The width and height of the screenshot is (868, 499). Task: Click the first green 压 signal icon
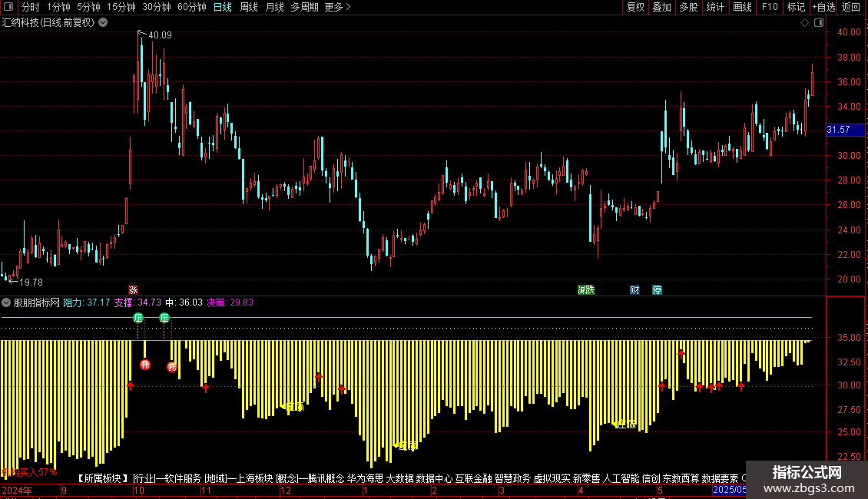coord(138,318)
